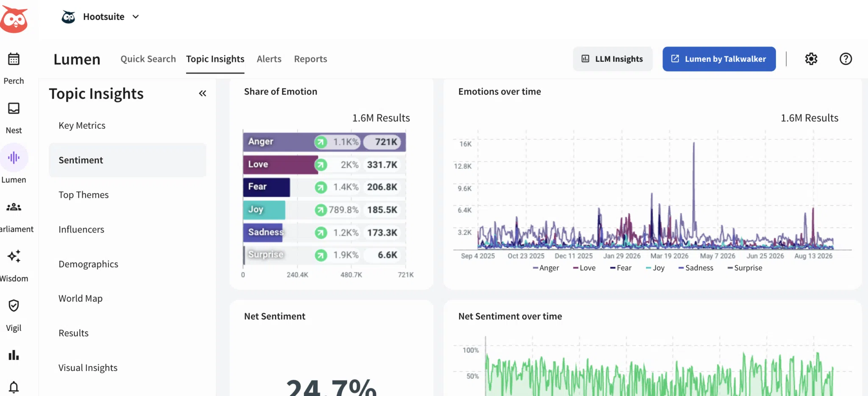868x396 pixels.
Task: Switch to the Alerts tab
Action: (269, 59)
